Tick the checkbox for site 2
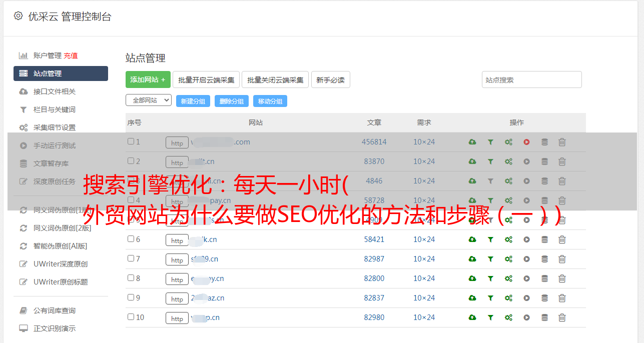The height and width of the screenshot is (343, 644). pos(131,161)
